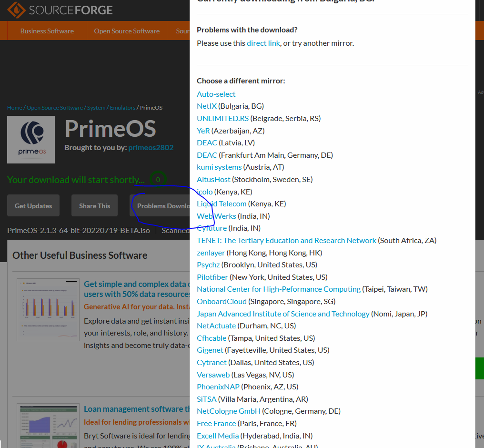Select the Versaweb Las Vegas mirror

point(213,375)
